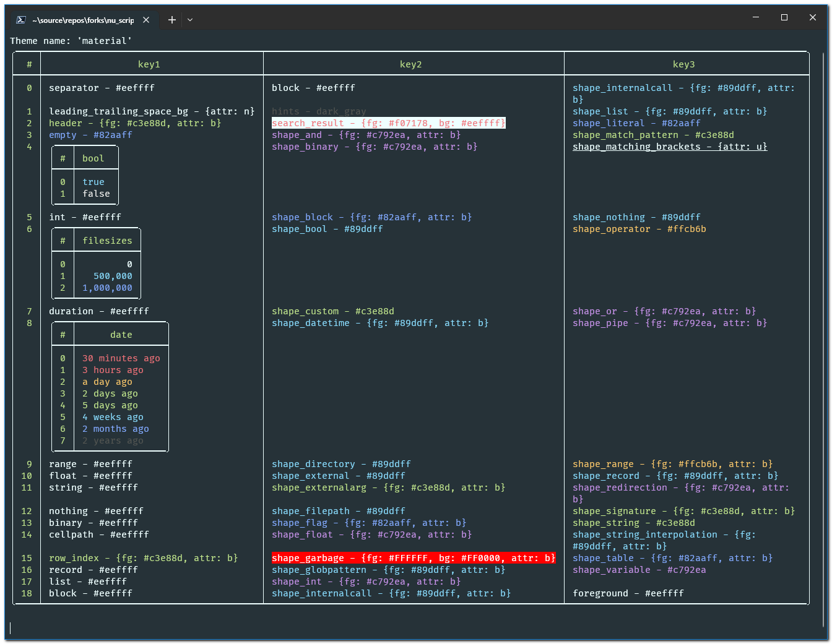Click the dimmed 'hints - dark_gray' text
The width and height of the screenshot is (832, 644).
pos(319,111)
